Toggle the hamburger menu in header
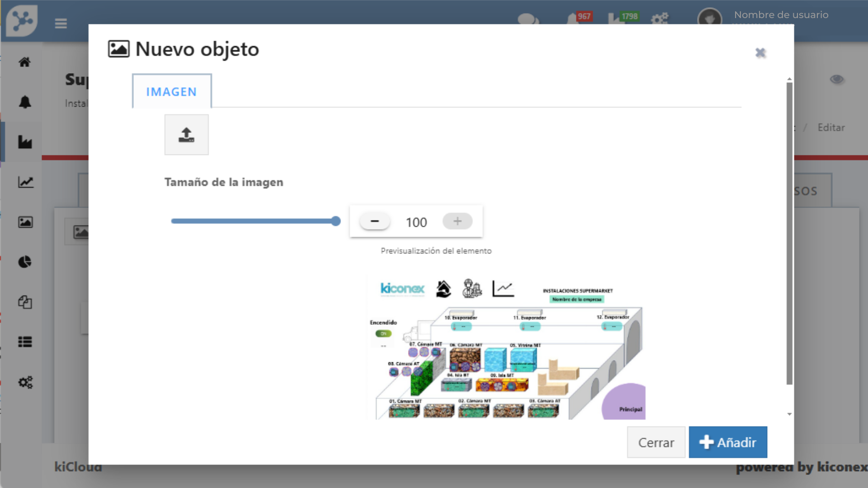 click(x=61, y=23)
